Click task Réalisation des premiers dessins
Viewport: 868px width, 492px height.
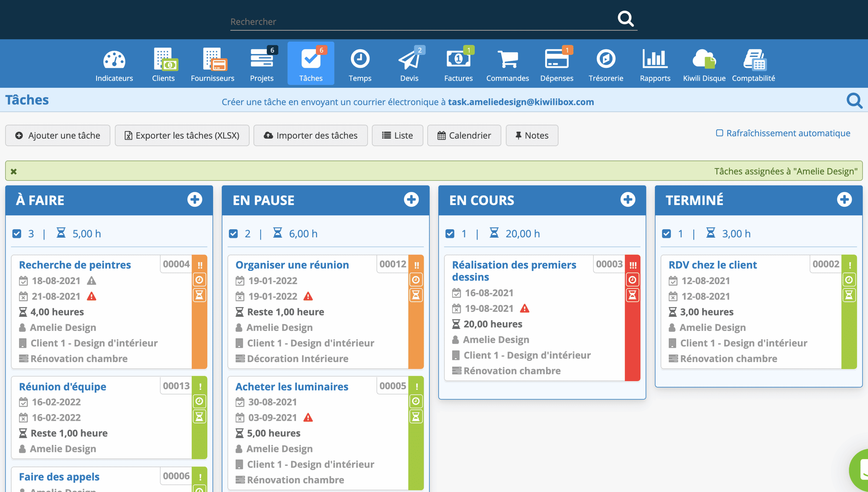pyautogui.click(x=514, y=270)
